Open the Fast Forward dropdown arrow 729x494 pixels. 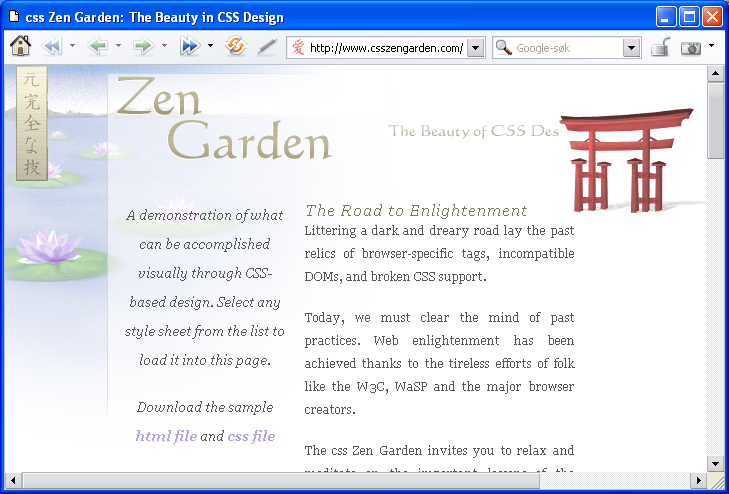pos(210,46)
